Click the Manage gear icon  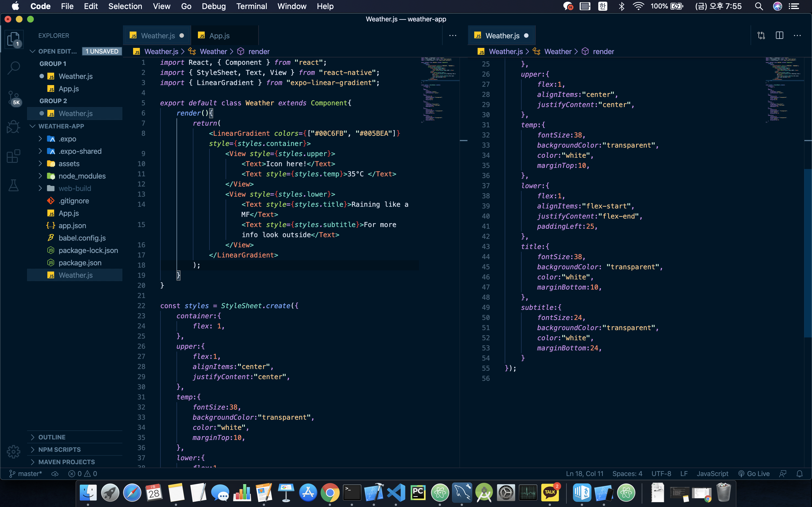click(14, 452)
